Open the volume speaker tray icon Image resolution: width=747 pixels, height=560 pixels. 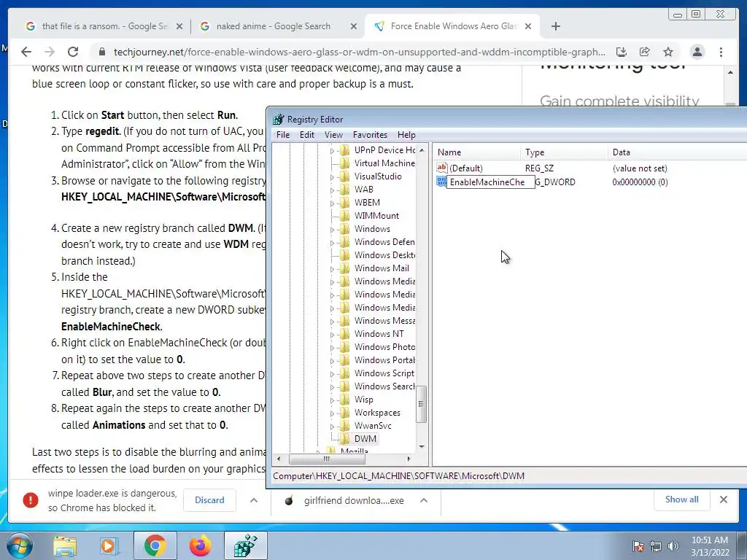pyautogui.click(x=673, y=546)
